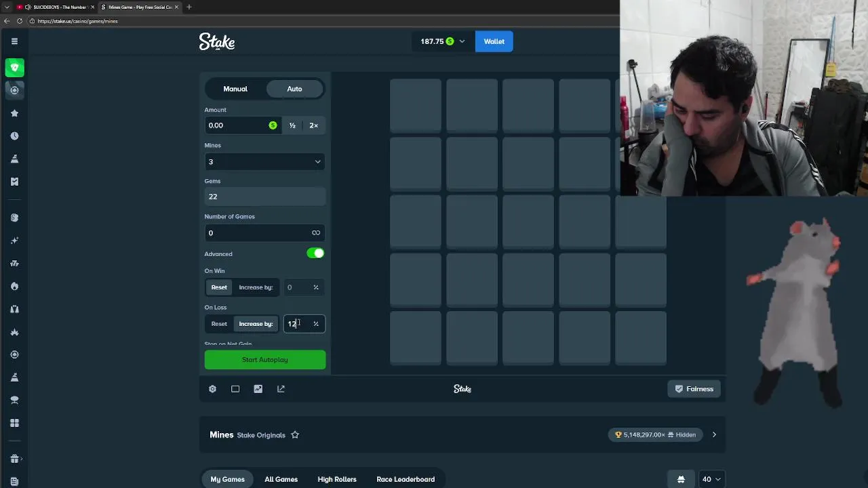The width and height of the screenshot is (868, 488).
Task: Close the Mines Game browser tab
Action: [176, 7]
